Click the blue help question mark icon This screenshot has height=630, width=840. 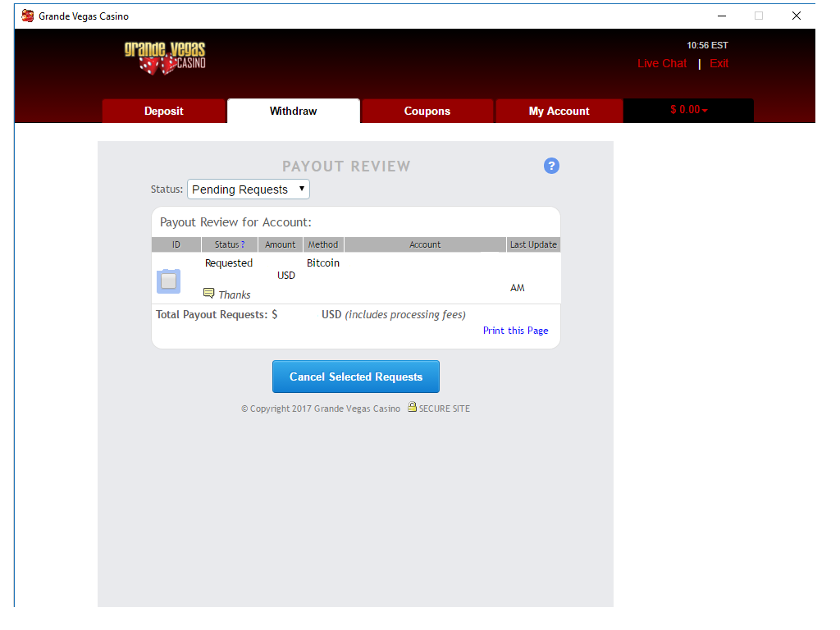point(551,166)
